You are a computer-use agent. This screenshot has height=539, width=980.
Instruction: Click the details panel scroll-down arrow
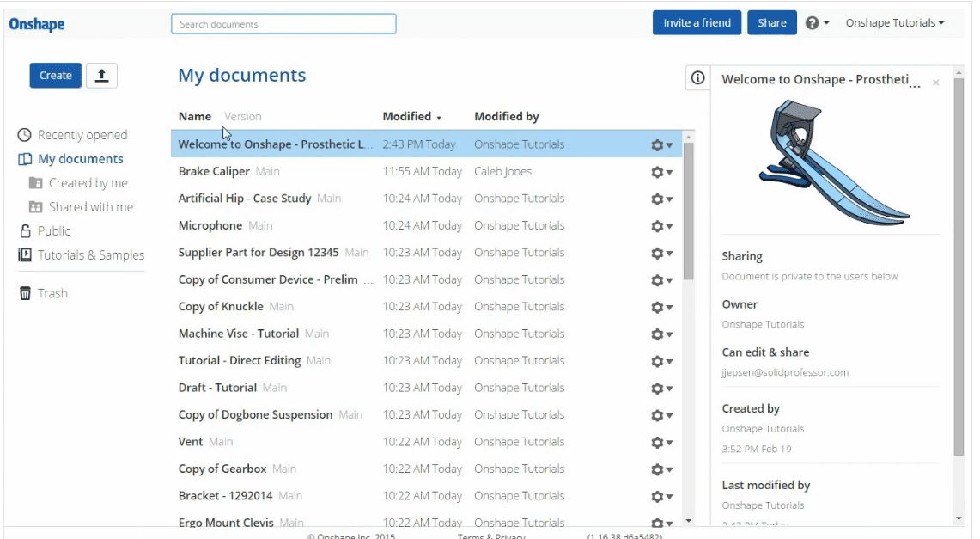pos(959,518)
